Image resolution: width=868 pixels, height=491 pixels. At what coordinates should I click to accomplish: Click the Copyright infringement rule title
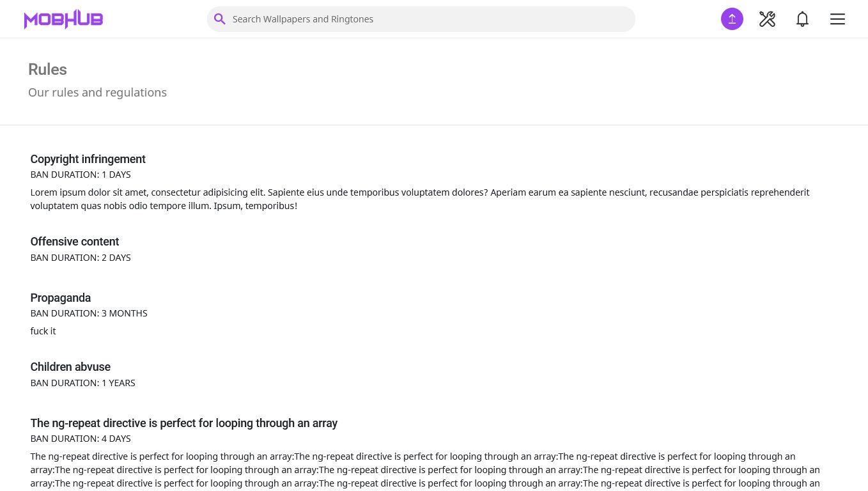click(88, 159)
